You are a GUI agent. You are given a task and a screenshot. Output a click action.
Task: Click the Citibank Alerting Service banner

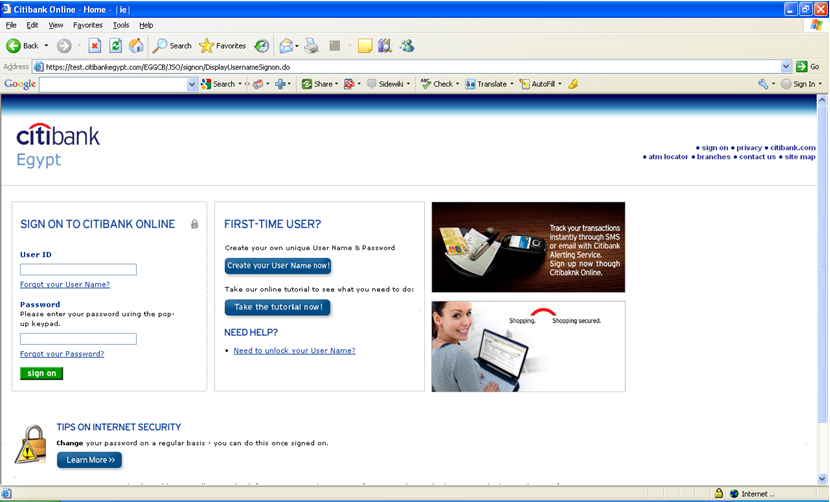(528, 247)
